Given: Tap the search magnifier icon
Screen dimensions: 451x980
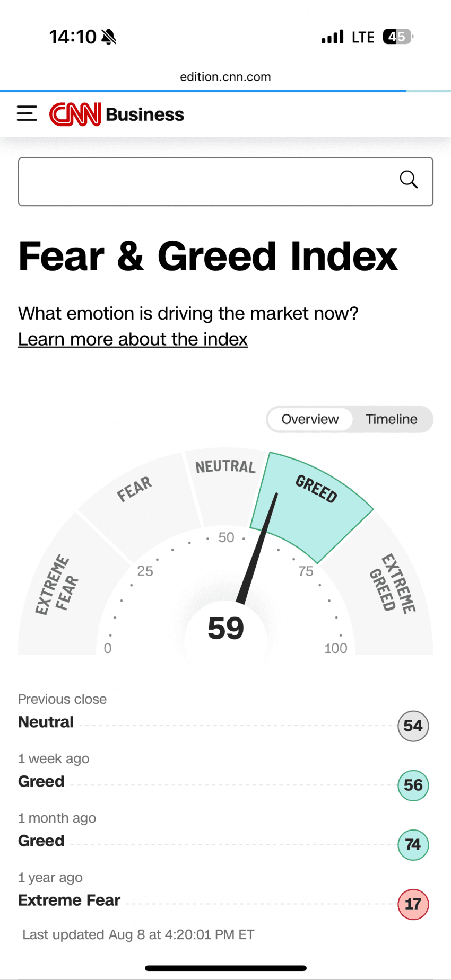Looking at the screenshot, I should [409, 180].
